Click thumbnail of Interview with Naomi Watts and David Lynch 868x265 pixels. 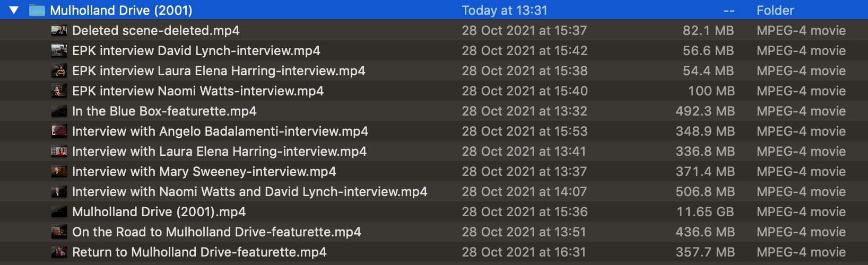tap(59, 191)
